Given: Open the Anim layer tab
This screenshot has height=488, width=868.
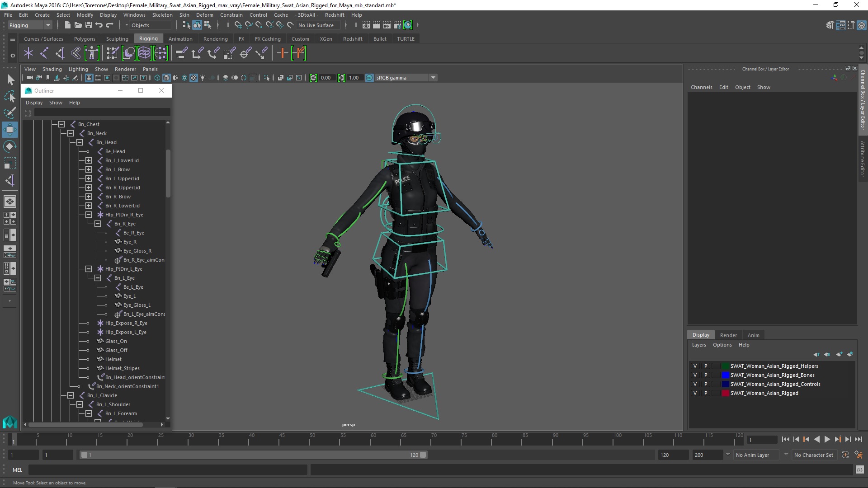Looking at the screenshot, I should (753, 335).
